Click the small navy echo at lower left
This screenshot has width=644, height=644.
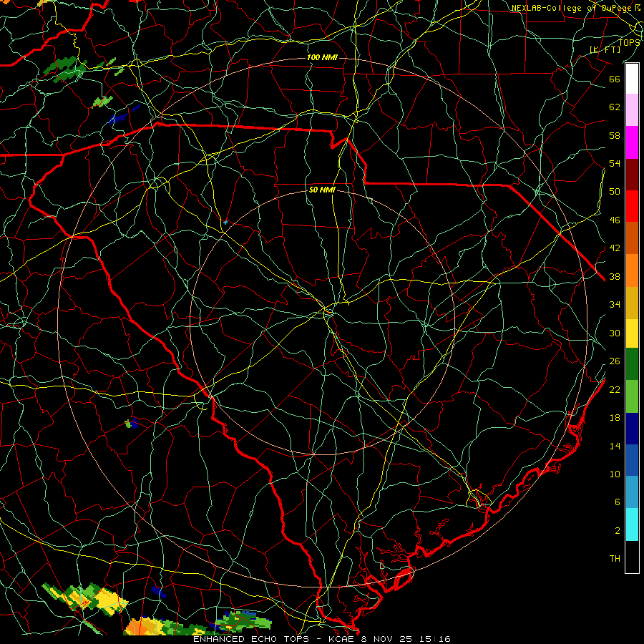tap(158, 592)
